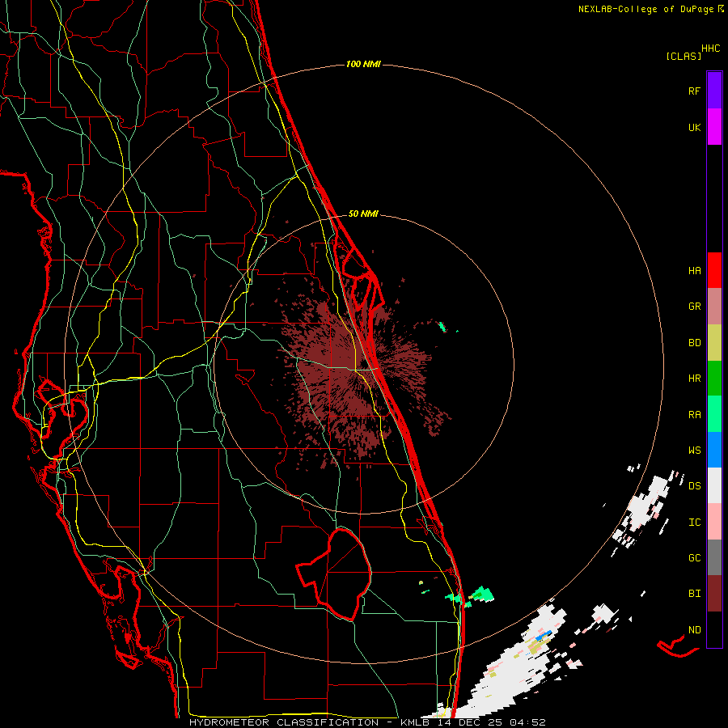The height and width of the screenshot is (728, 728).
Task: Click the HA legend label
Action: [x=694, y=271]
